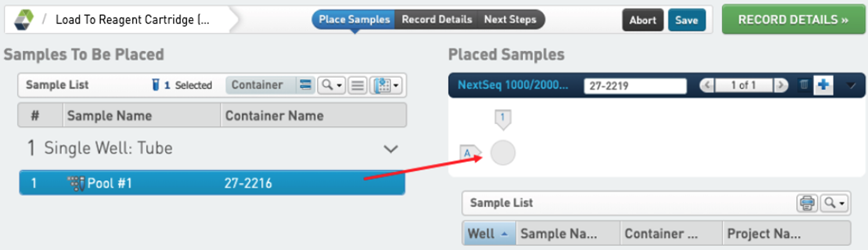868x250 pixels.
Task: Delete container with trash icon
Action: pos(804,85)
